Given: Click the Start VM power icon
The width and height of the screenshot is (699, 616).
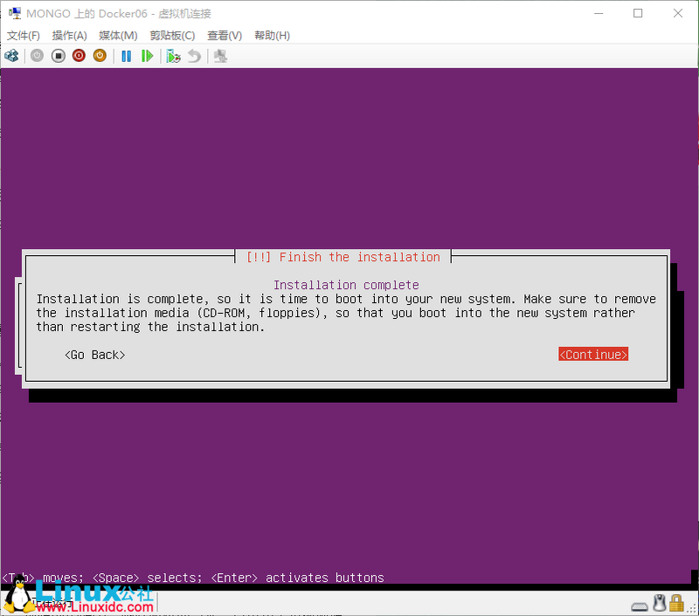Looking at the screenshot, I should pos(36,55).
